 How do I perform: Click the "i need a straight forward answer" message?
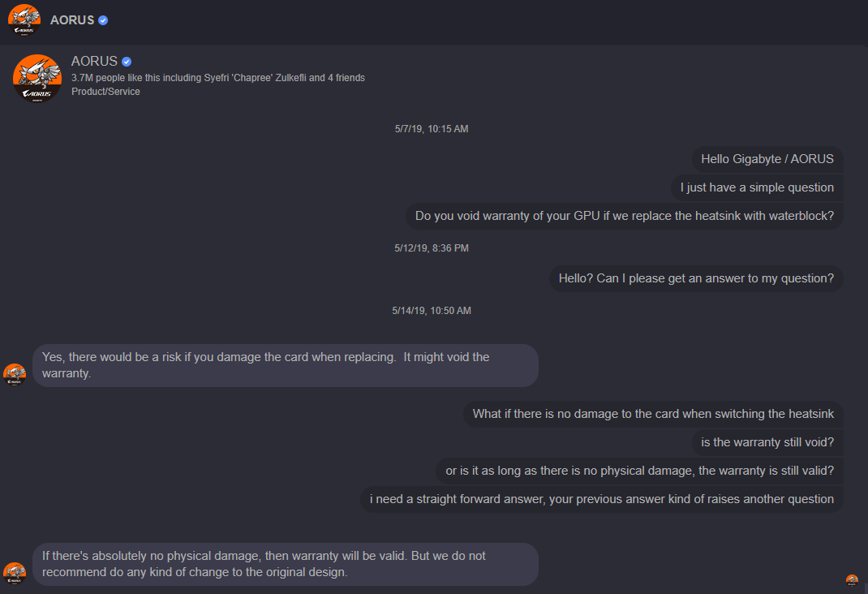click(x=601, y=499)
